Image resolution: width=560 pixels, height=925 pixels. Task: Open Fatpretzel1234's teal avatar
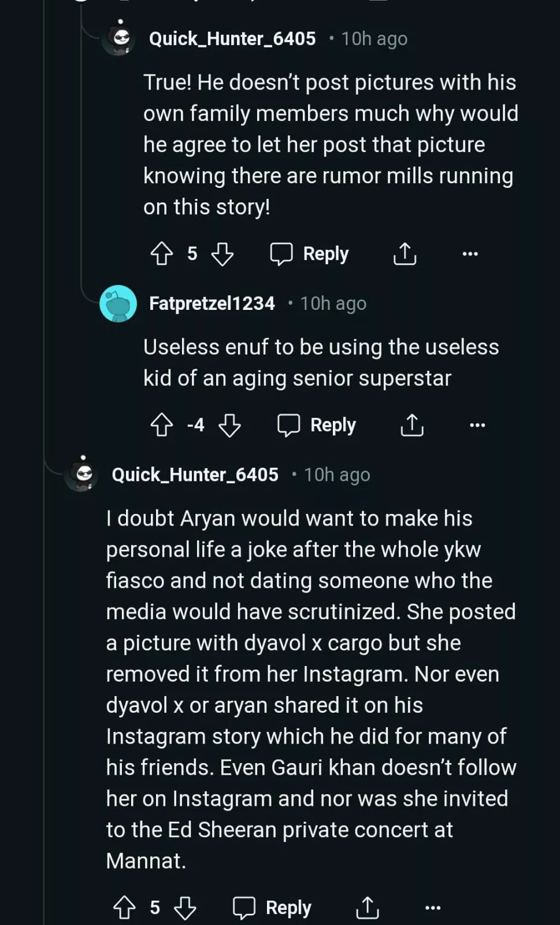118,304
